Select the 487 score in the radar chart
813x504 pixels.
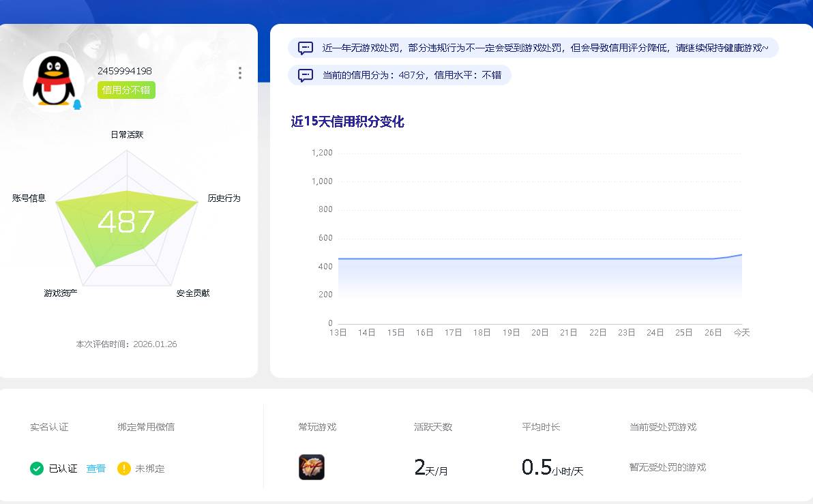tap(127, 221)
